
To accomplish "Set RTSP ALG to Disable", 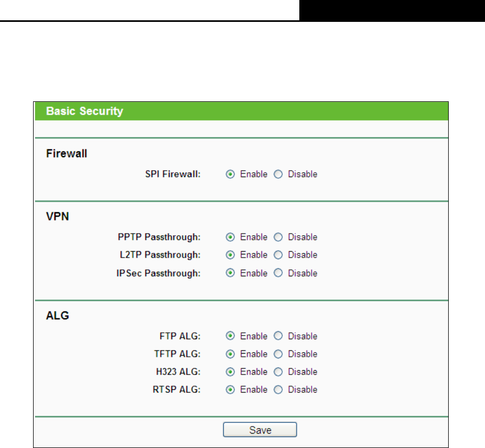I will (278, 390).
